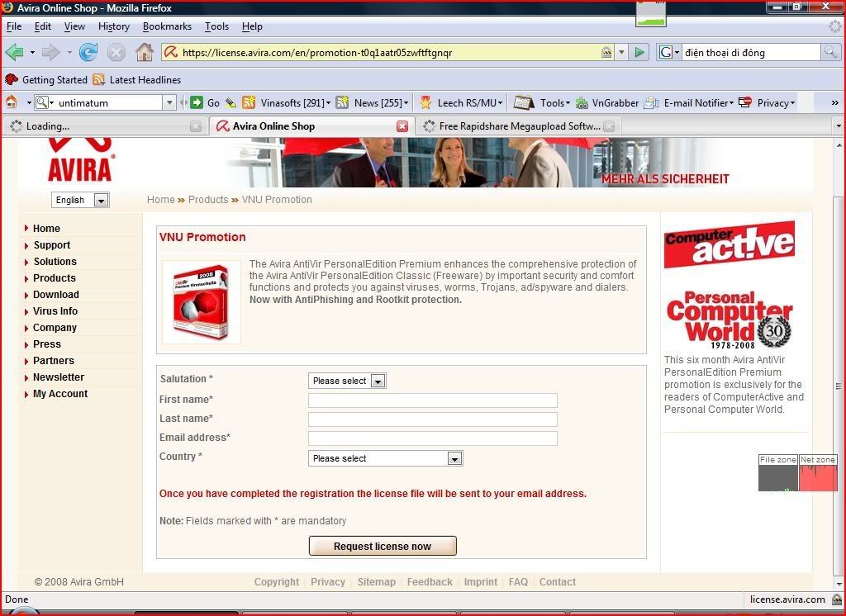The width and height of the screenshot is (846, 616).
Task: Click the Vinasofts feed icon
Action: 249,102
